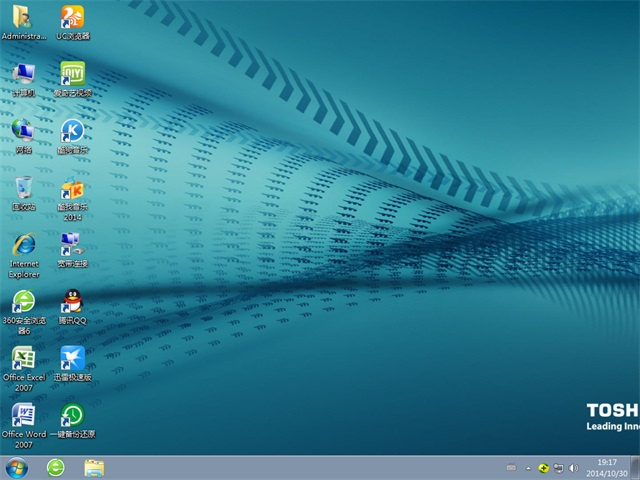This screenshot has height=480, width=640.
Task: Open the 酷我音乐 2014 shortcut
Action: tap(72, 189)
